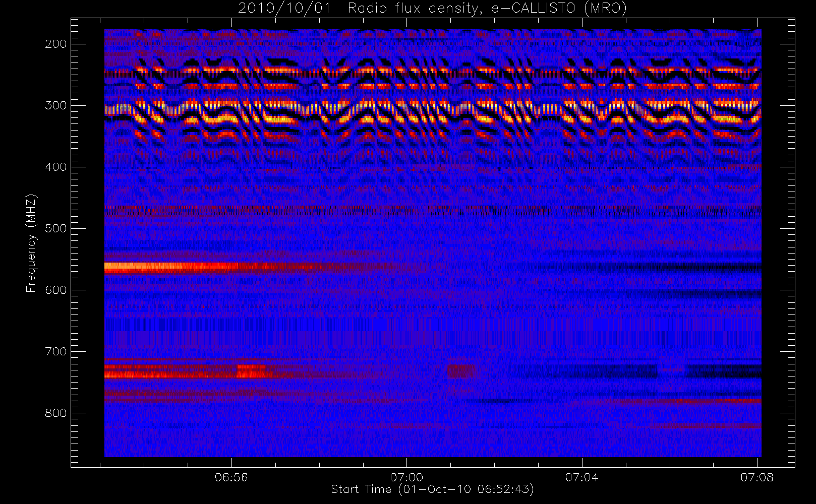Screen dimensions: 816x504
Task: Click the 07:08 time tick label
Action: click(x=757, y=477)
